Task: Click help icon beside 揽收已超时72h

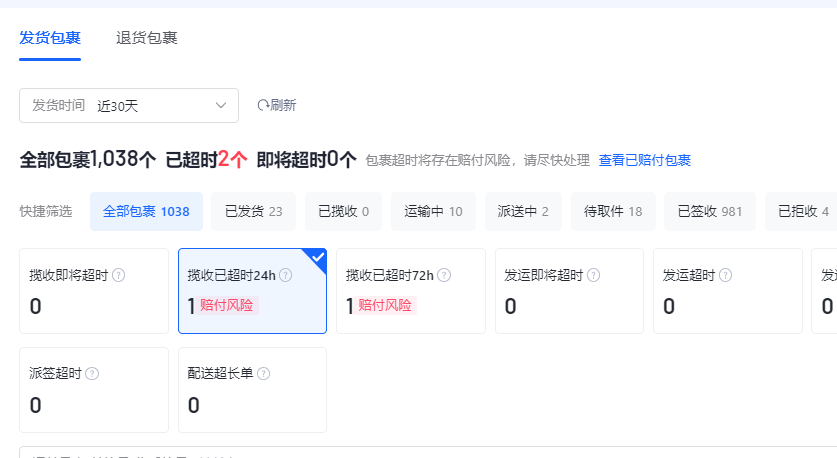Action: click(x=444, y=275)
